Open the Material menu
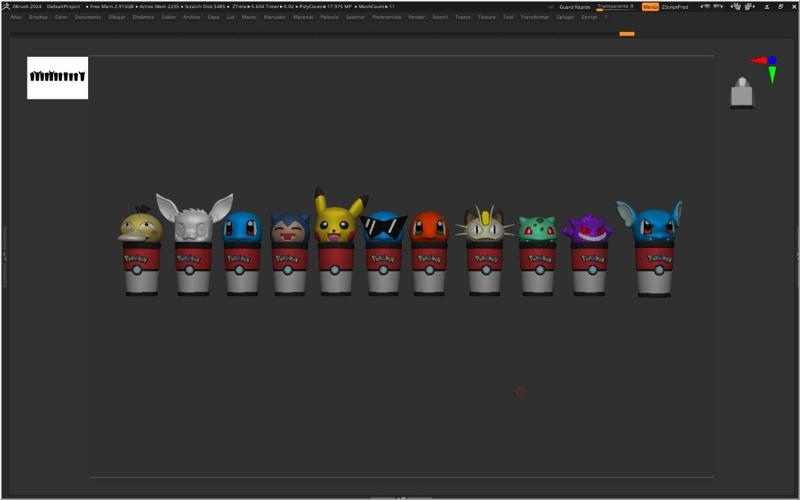Viewport: 800px width, 500px height. click(x=303, y=17)
